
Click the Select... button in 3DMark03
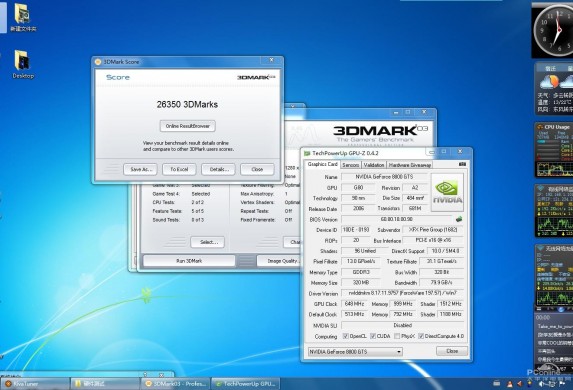point(208,242)
